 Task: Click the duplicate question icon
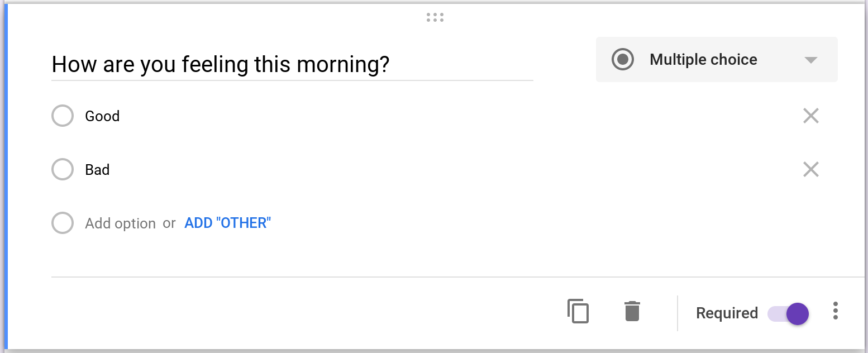pos(578,311)
